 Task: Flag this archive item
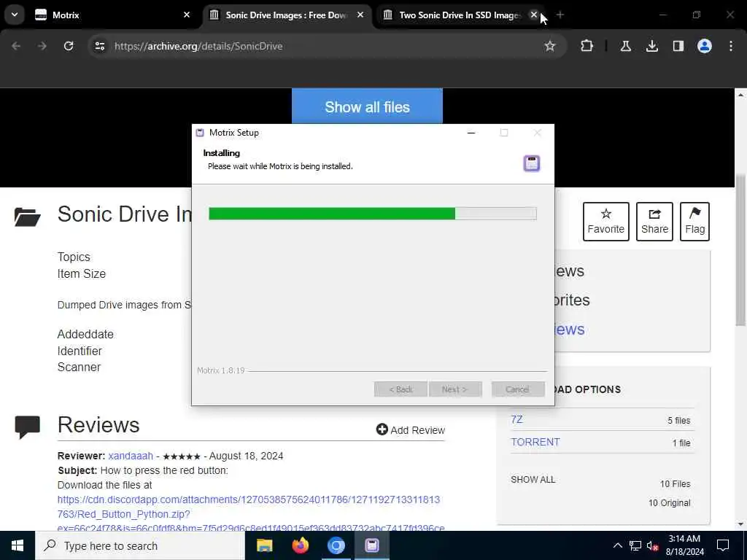[694, 222]
